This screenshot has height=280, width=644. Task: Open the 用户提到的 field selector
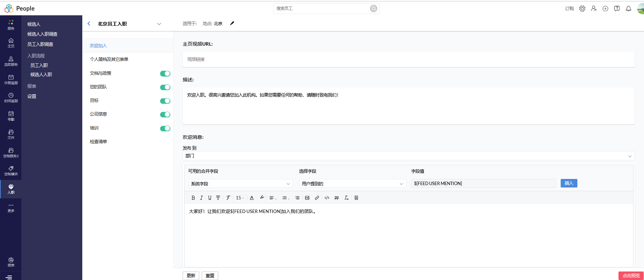pyautogui.click(x=352, y=184)
